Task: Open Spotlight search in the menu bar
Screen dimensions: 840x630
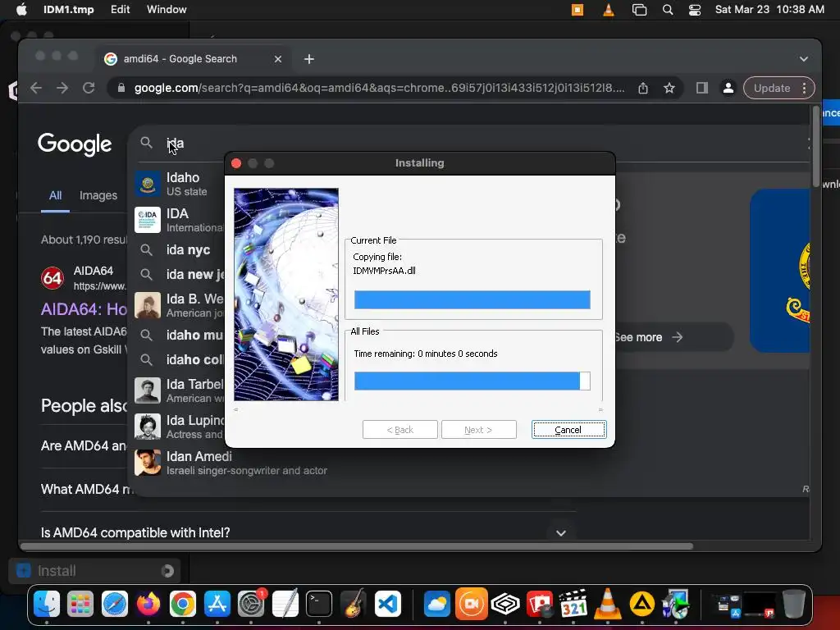Action: (668, 10)
